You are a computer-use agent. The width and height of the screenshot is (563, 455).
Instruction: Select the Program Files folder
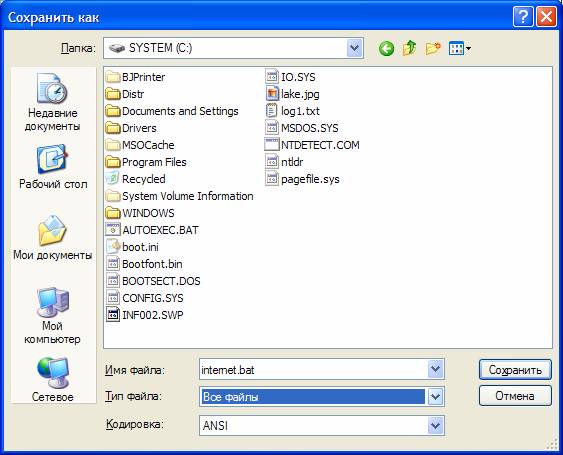(146, 162)
